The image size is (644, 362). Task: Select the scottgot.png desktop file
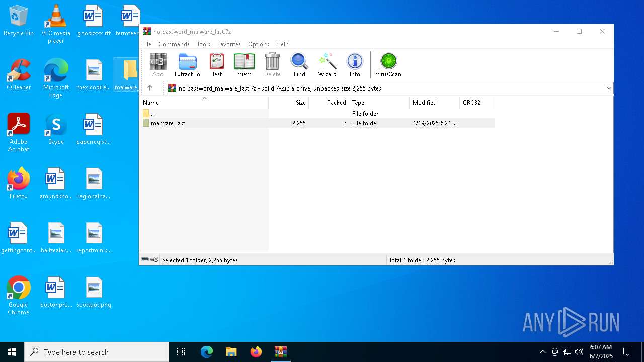[x=94, y=292]
